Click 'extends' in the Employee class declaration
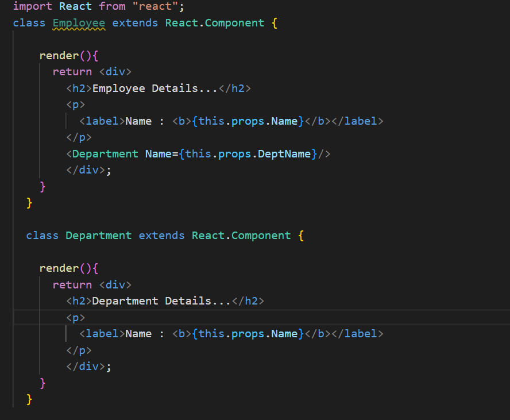 coord(135,23)
